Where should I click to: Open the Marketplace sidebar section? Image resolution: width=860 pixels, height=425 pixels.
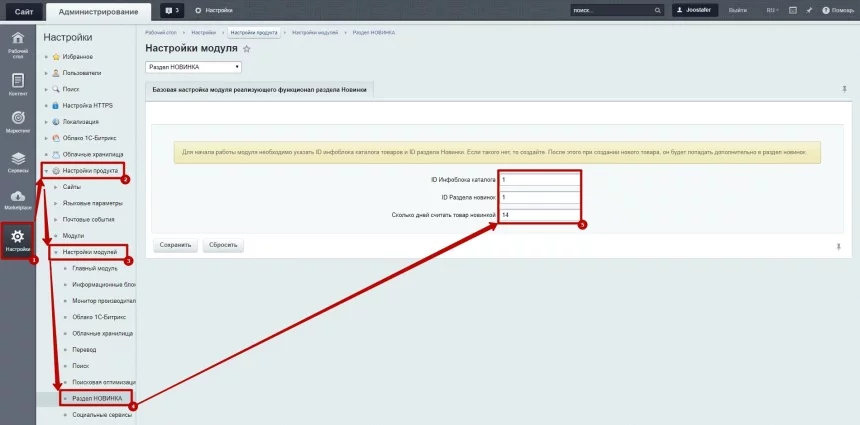tap(18, 200)
